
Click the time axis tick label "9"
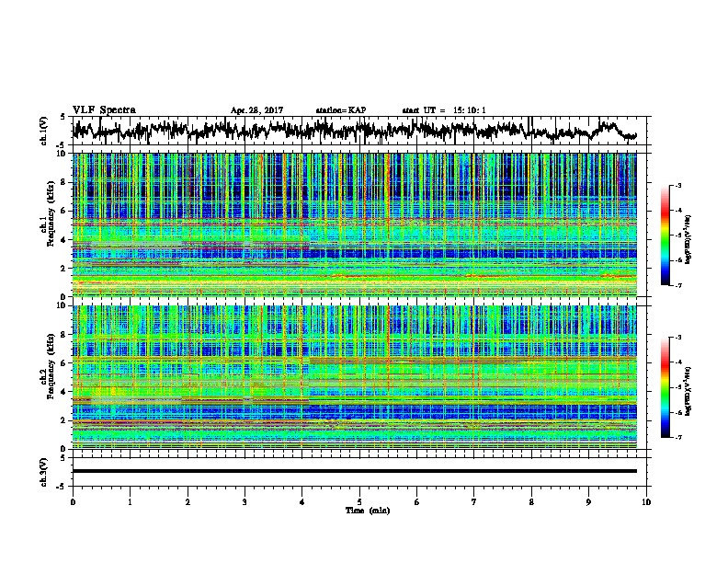[x=588, y=502]
